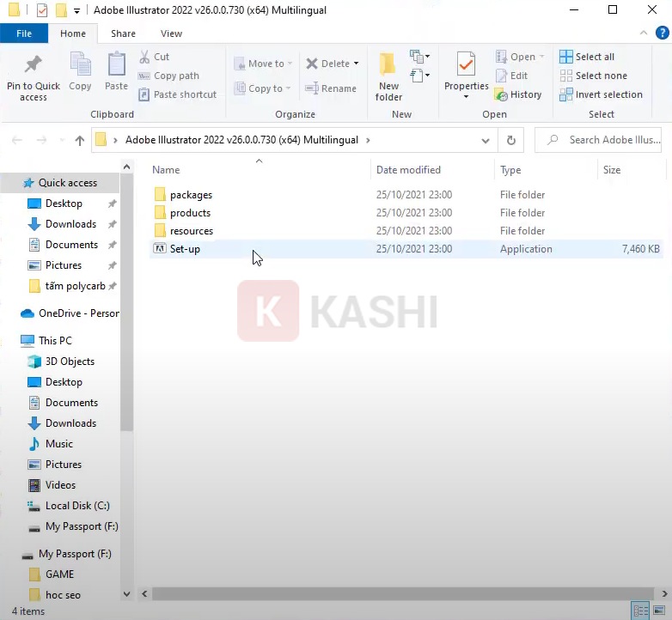The width and height of the screenshot is (672, 620).
Task: Open Local Disk (C:) drive
Action: click(x=77, y=506)
